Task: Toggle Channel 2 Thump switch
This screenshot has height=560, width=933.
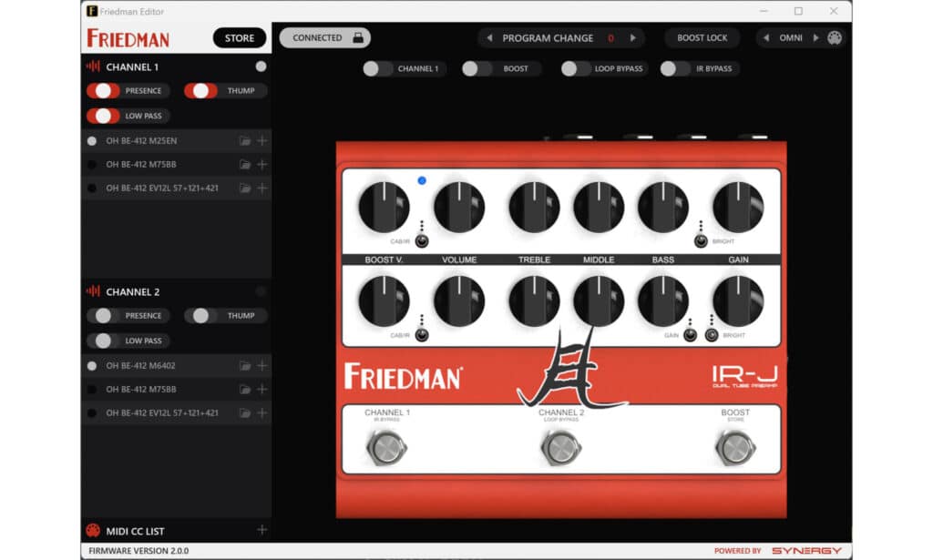Action: pyautogui.click(x=201, y=316)
